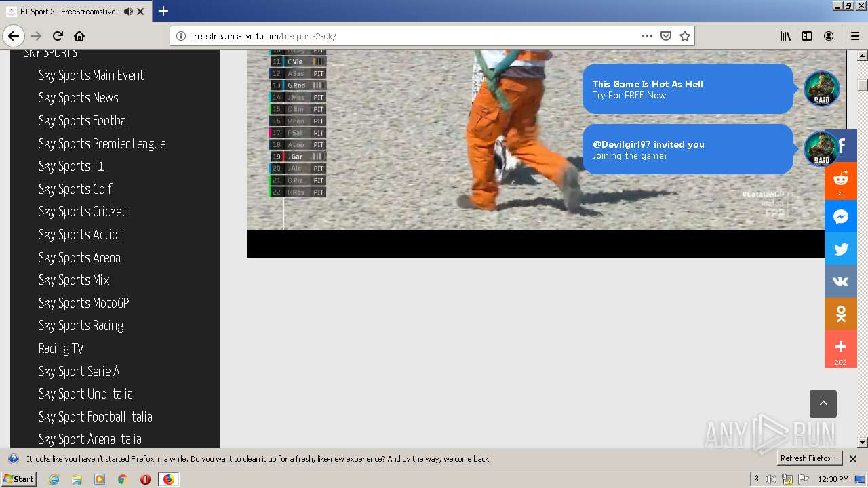Click RAID avatar beside first ad bubble
The height and width of the screenshot is (488, 868).
coord(822,89)
